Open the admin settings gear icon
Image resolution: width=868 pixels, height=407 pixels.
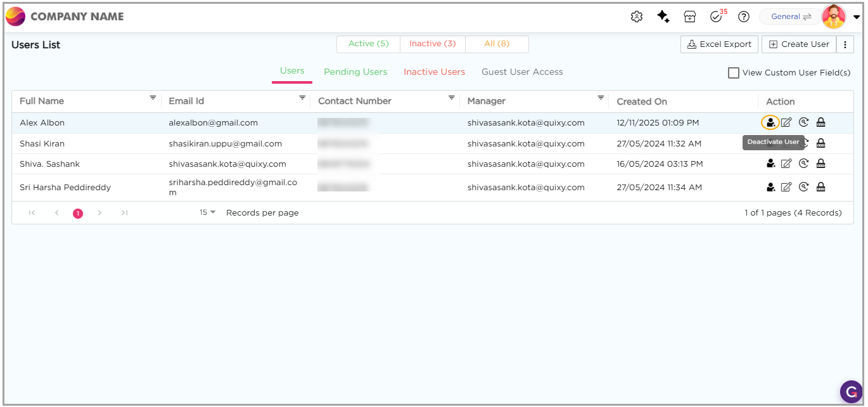click(x=637, y=17)
